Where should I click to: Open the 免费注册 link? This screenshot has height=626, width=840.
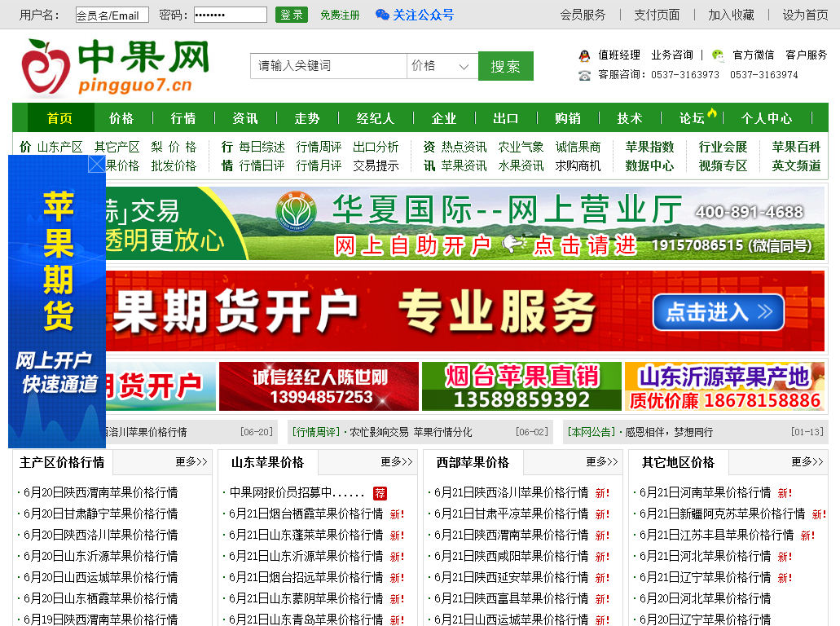[340, 15]
